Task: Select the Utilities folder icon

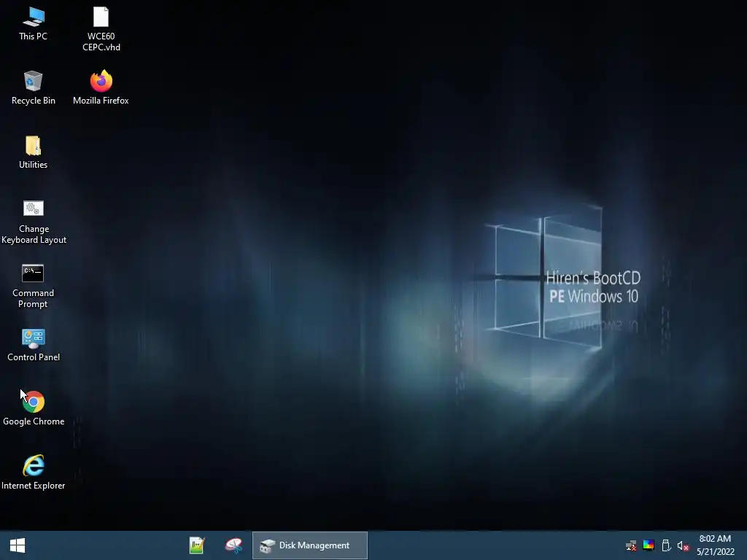Action: pyautogui.click(x=34, y=152)
